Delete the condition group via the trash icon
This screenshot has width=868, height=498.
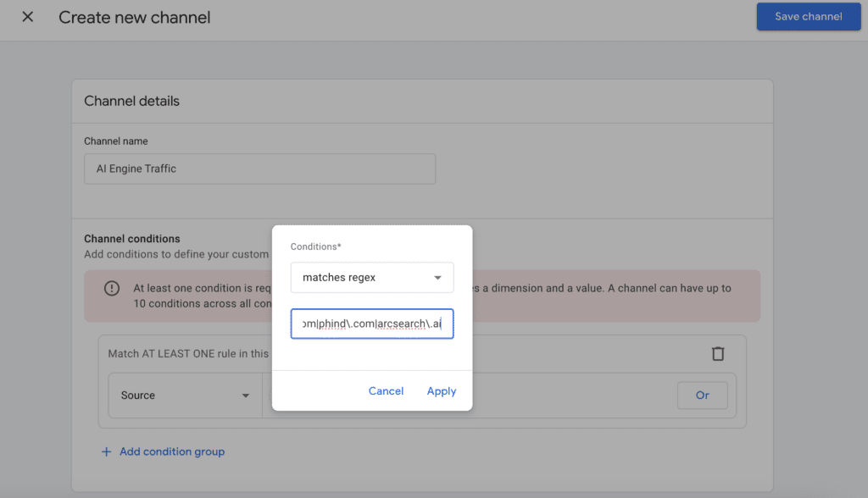coord(718,354)
